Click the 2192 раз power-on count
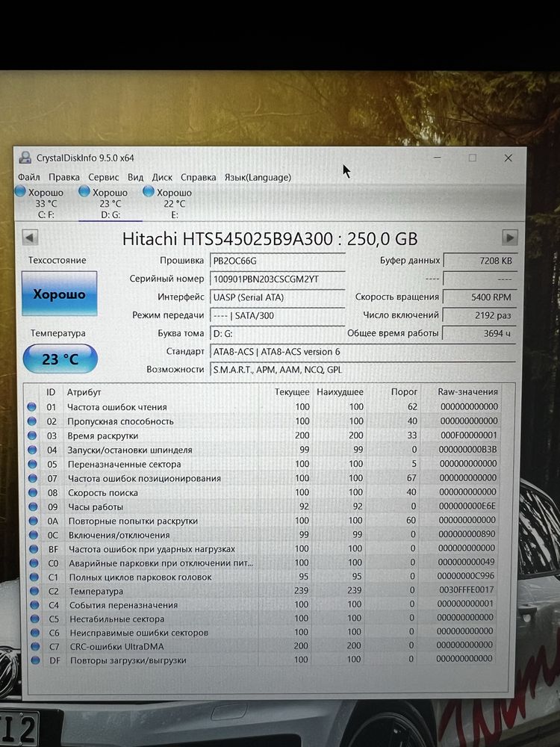Screen dimensions: 560x747 click(479, 315)
